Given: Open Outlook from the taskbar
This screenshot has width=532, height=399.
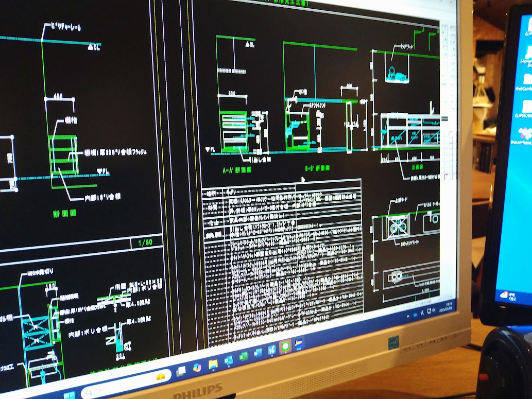Looking at the screenshot, I should [229, 359].
